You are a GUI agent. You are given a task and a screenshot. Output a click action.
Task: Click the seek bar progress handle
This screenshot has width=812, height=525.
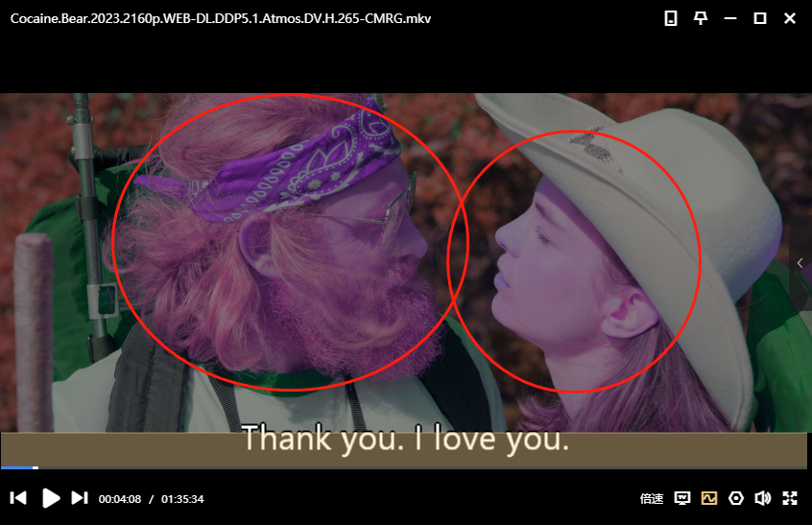(36, 467)
